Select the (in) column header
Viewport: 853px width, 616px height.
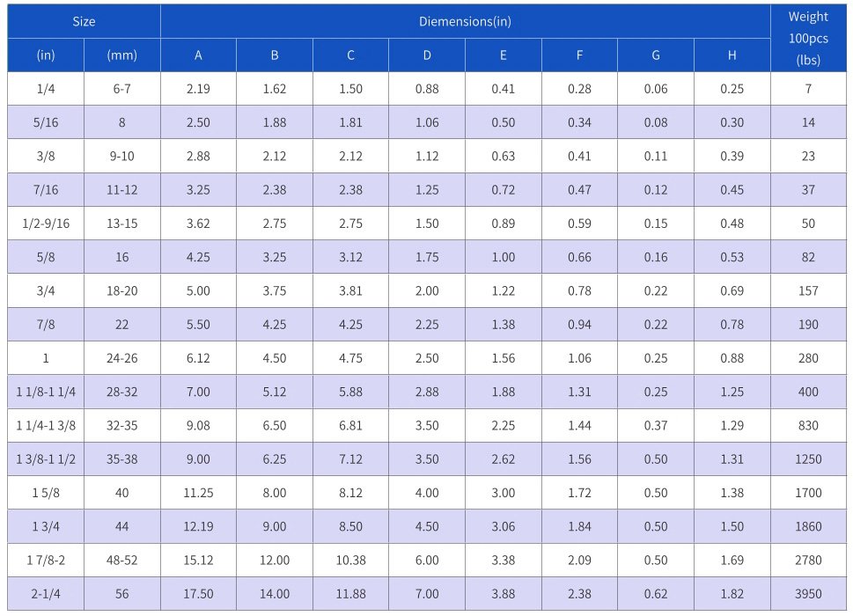pyautogui.click(x=46, y=55)
